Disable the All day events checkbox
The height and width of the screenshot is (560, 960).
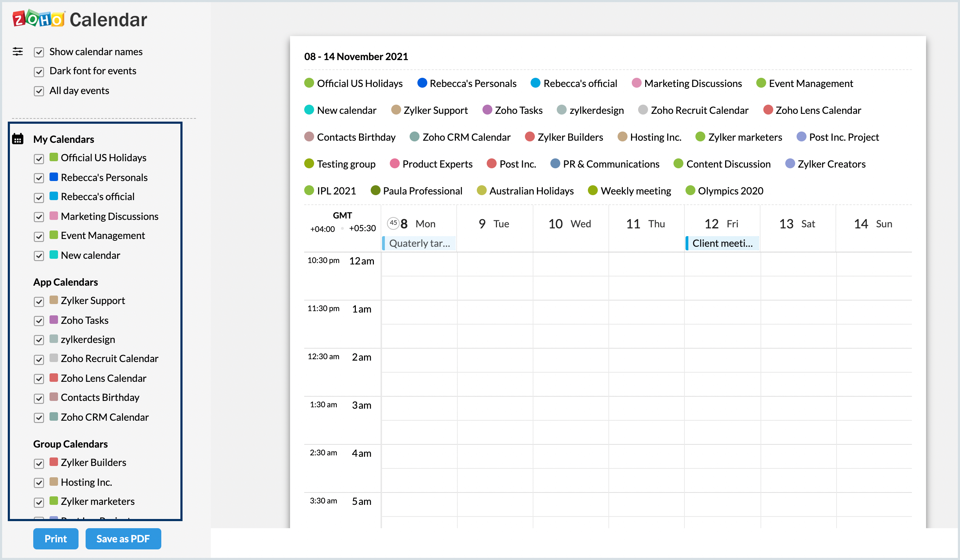(39, 91)
